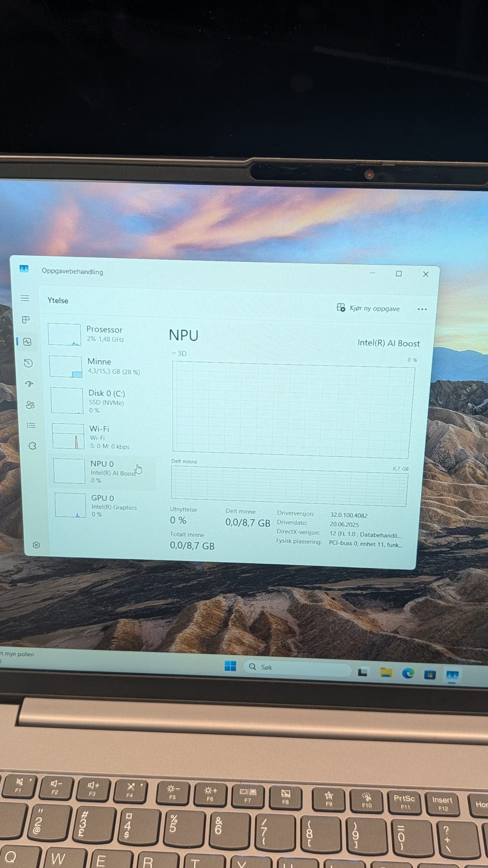Open the pollen weather widget on taskbar
Screen dimensions: 488x868
[17, 656]
